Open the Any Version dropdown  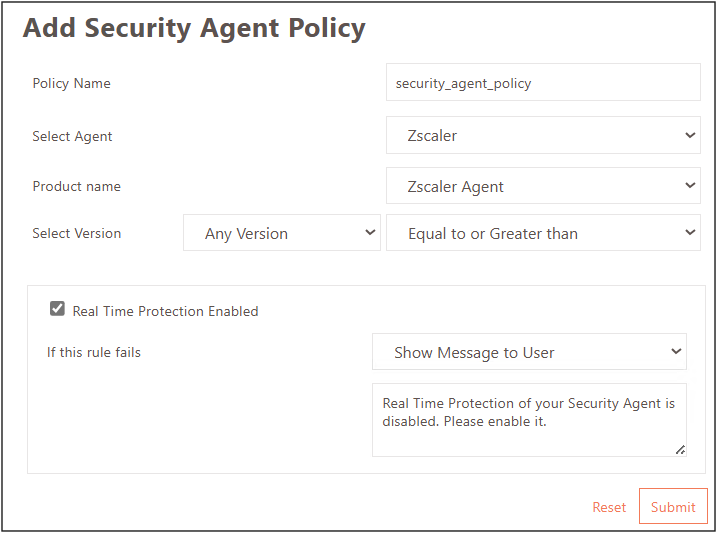(x=281, y=233)
